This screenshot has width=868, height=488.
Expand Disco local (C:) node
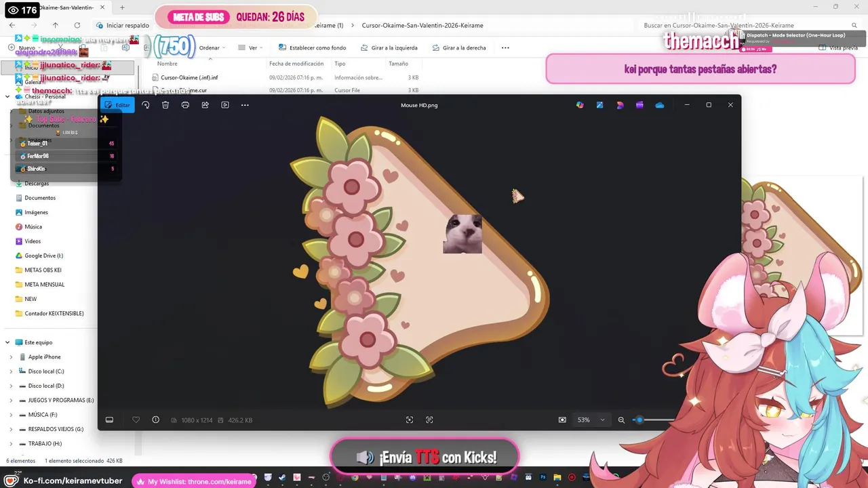pos(11,371)
